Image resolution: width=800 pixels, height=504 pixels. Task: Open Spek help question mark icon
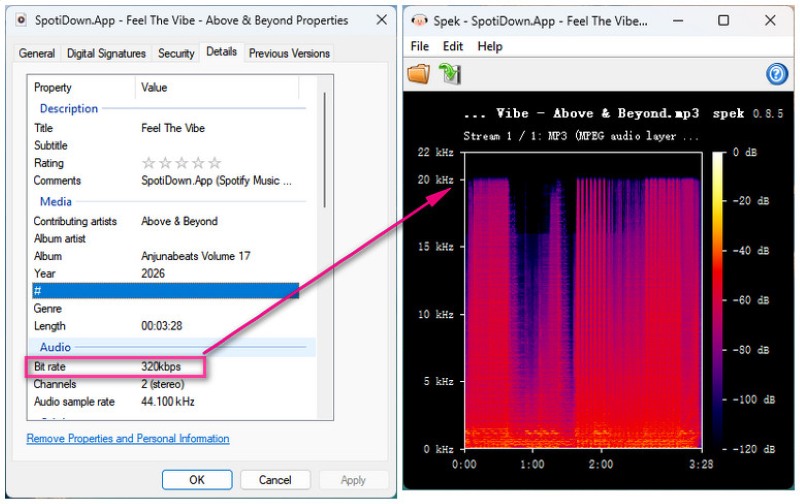pyautogui.click(x=777, y=74)
